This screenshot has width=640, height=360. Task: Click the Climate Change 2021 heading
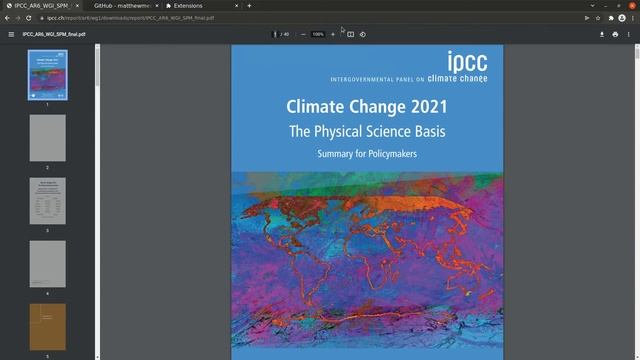coord(367,107)
